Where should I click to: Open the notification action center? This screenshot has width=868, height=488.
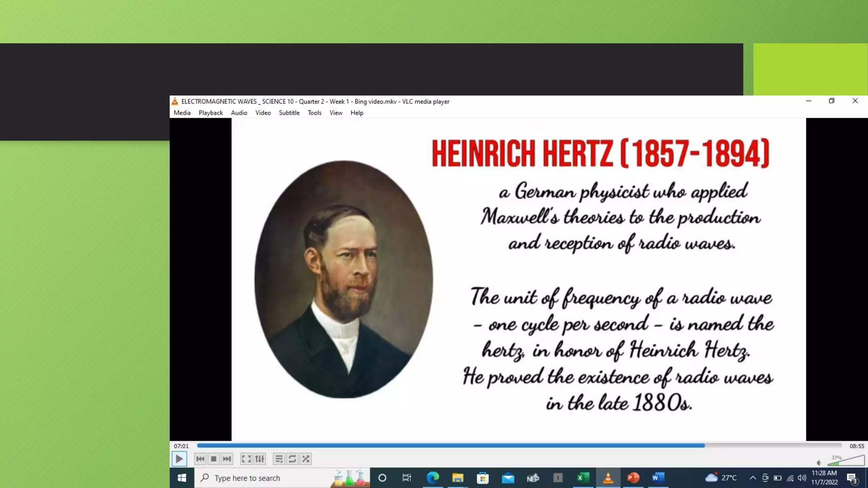click(852, 478)
